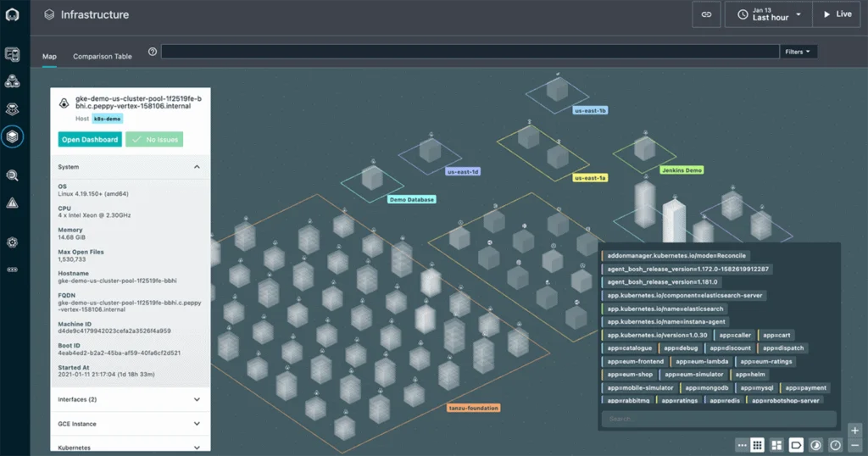
Task: Click the tag Search field
Action: [719, 419]
